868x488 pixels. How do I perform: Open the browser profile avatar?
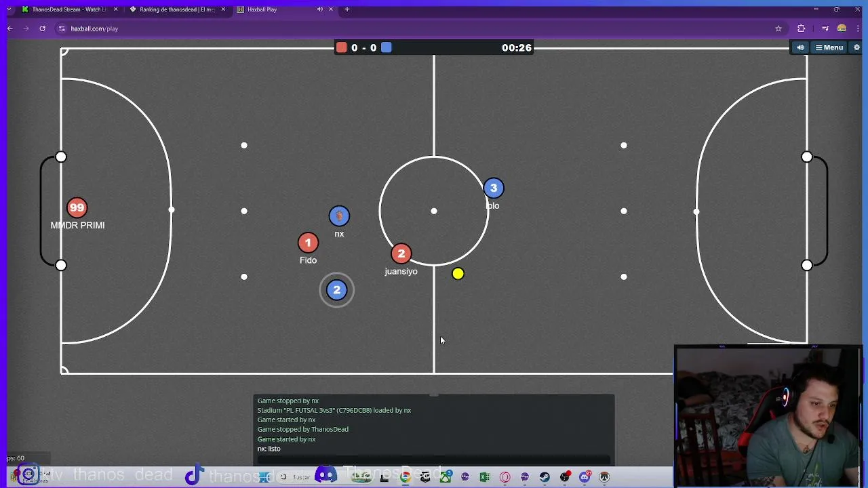(842, 28)
